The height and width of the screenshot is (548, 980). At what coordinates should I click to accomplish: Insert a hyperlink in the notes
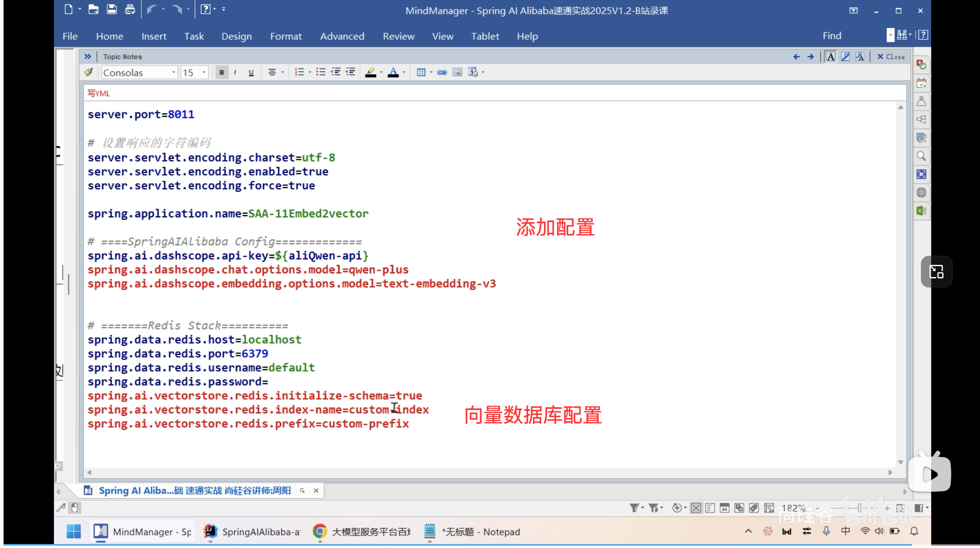pyautogui.click(x=442, y=72)
